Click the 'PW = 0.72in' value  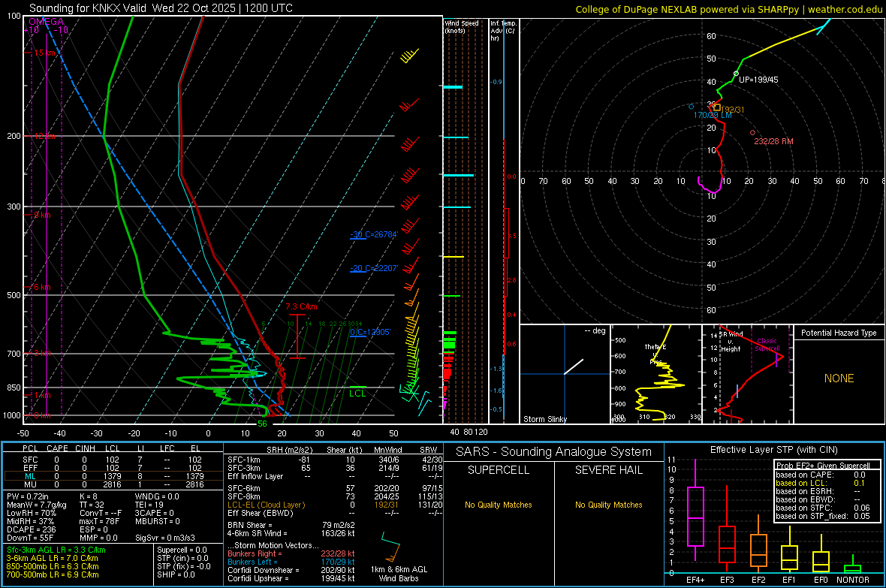coord(28,496)
